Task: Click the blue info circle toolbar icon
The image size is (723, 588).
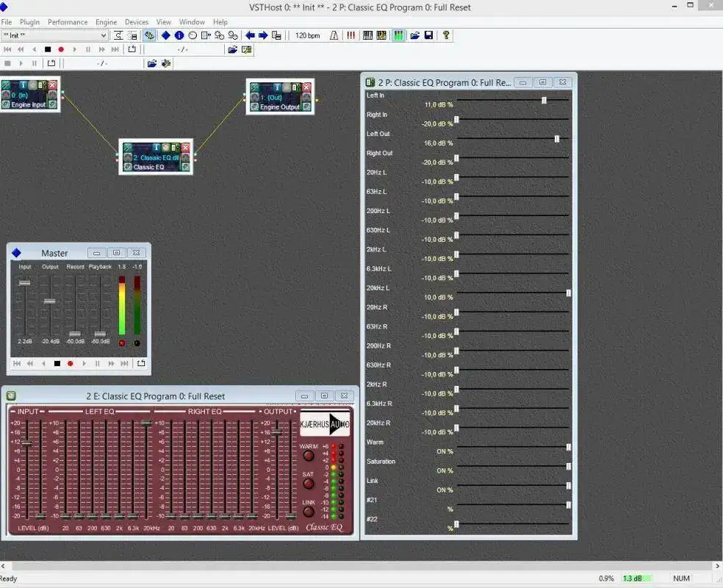Action: (179, 35)
